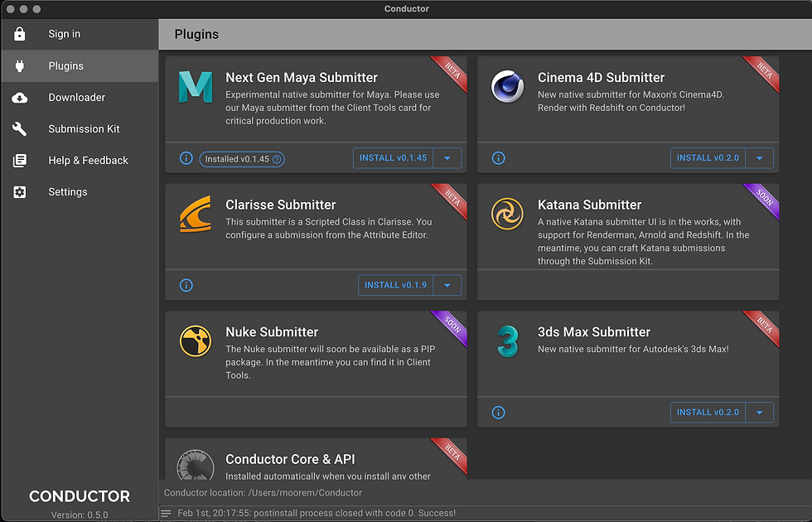Open the Downloader section
Image resolution: width=812 pixels, height=522 pixels.
[x=80, y=98]
